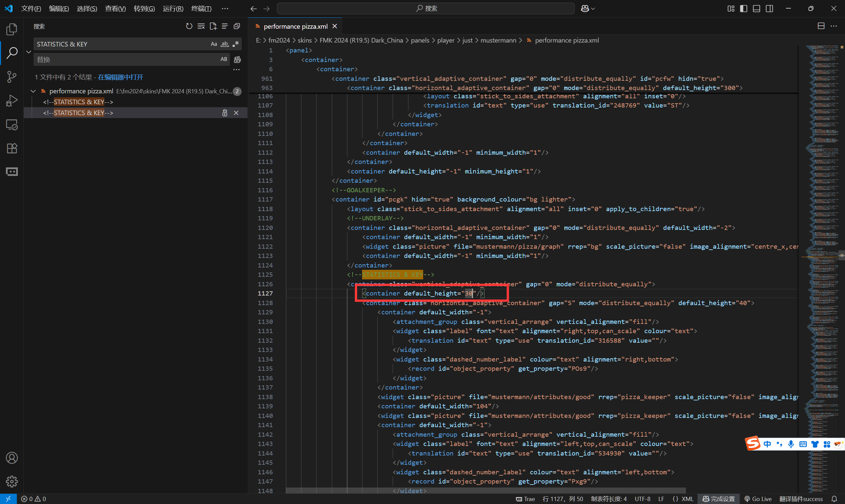
Task: Toggle Preserve Case in replace box
Action: (x=224, y=59)
